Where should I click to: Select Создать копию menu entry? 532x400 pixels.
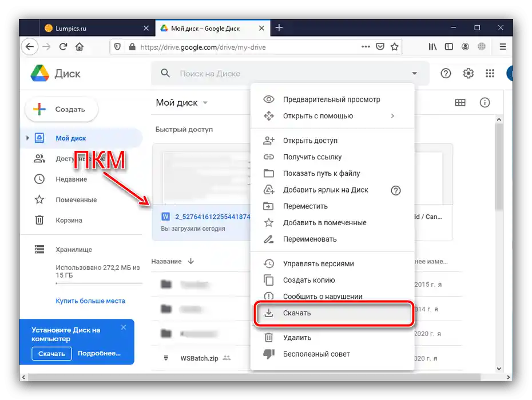click(x=332, y=280)
